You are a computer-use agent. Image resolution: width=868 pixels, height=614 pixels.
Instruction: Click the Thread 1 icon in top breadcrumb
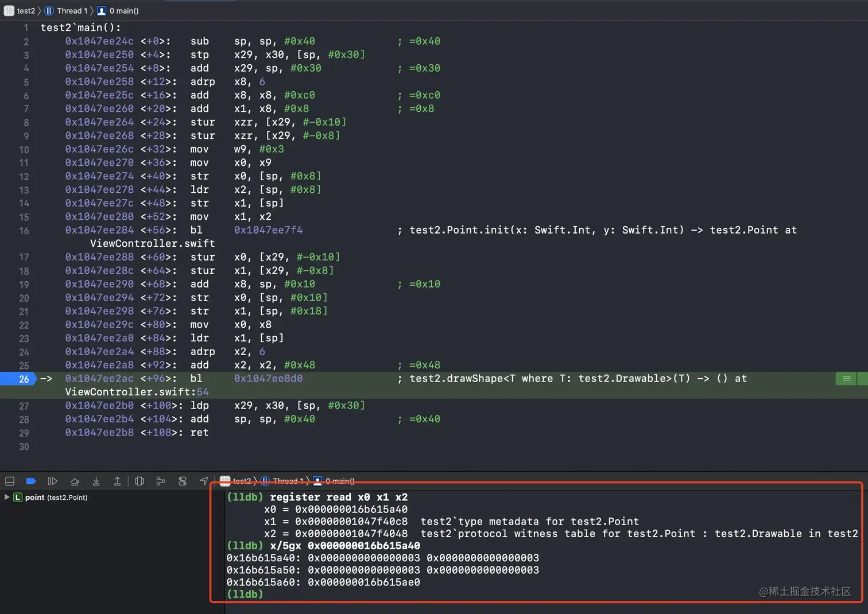[49, 10]
